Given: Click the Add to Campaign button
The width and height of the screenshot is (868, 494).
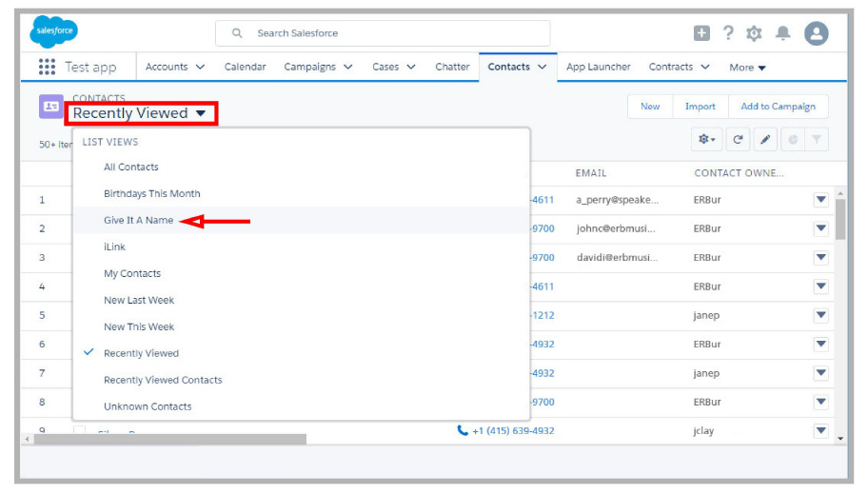Looking at the screenshot, I should (x=778, y=107).
